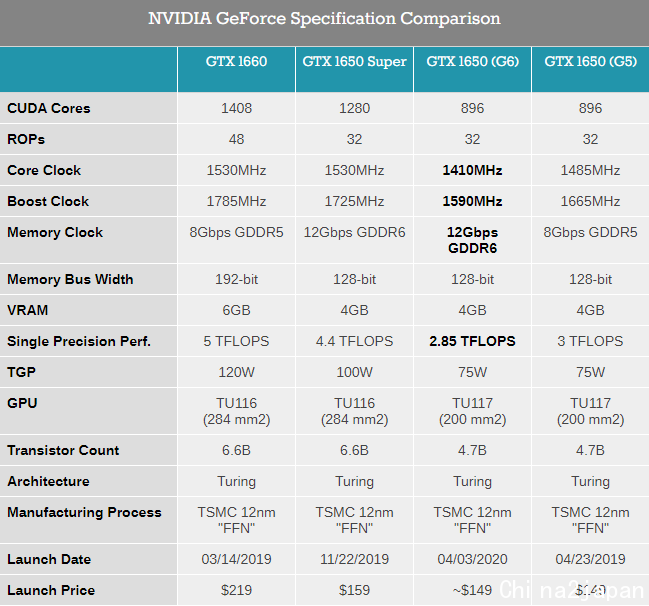This screenshot has height=606, width=649.
Task: Click the GPU row label
Action: 22,403
